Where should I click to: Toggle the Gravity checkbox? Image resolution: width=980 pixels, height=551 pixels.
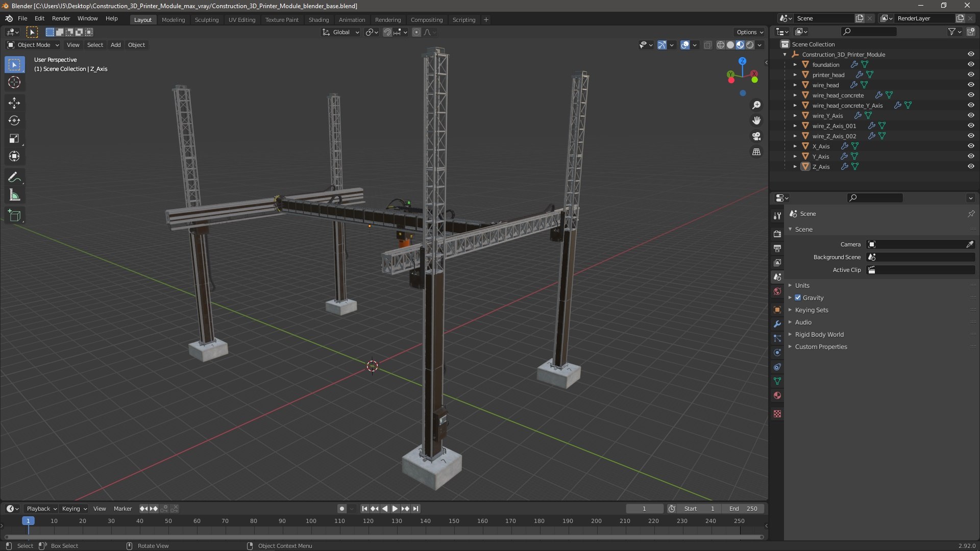pos(798,297)
